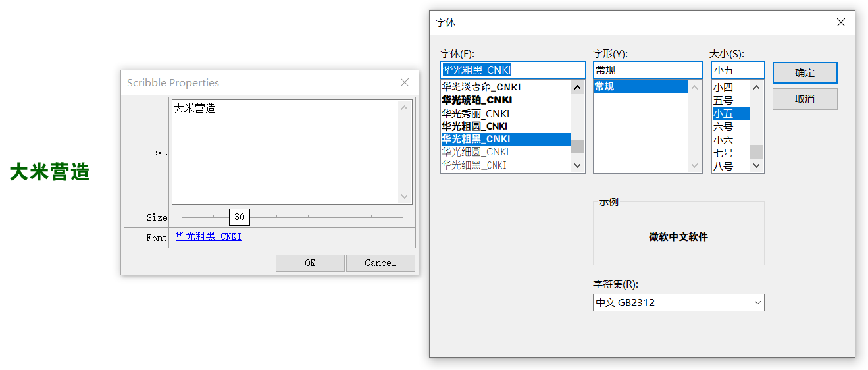This screenshot has width=868, height=370.
Task: Select size 小五 in list
Action: click(x=730, y=113)
